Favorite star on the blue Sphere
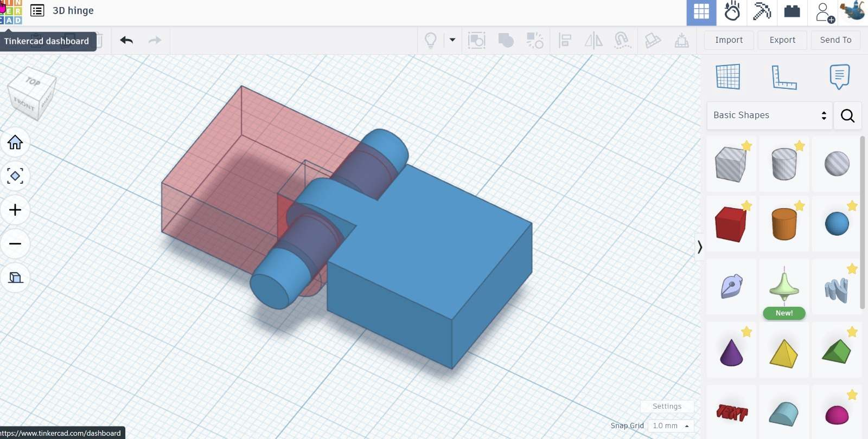The width and height of the screenshot is (868, 439). [852, 205]
